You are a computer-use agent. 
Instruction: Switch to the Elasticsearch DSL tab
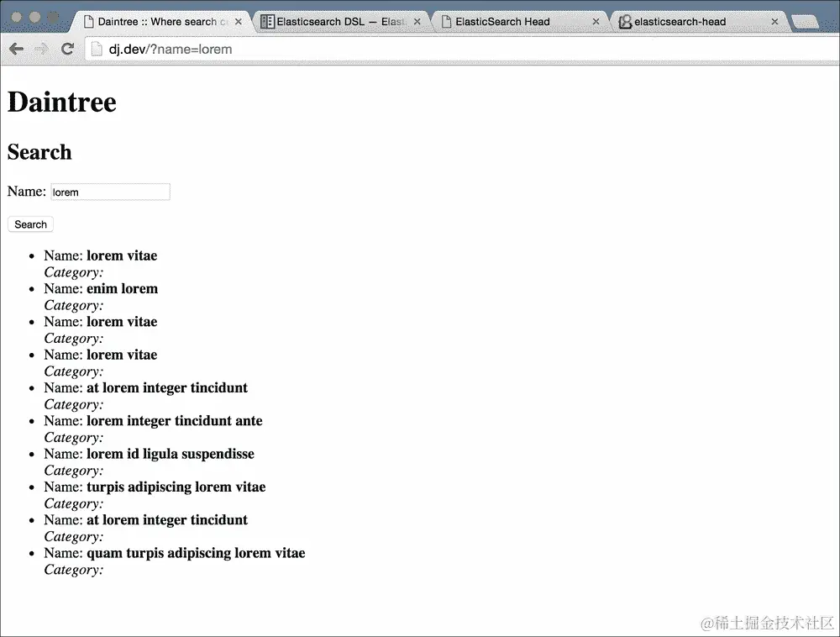coord(341,22)
